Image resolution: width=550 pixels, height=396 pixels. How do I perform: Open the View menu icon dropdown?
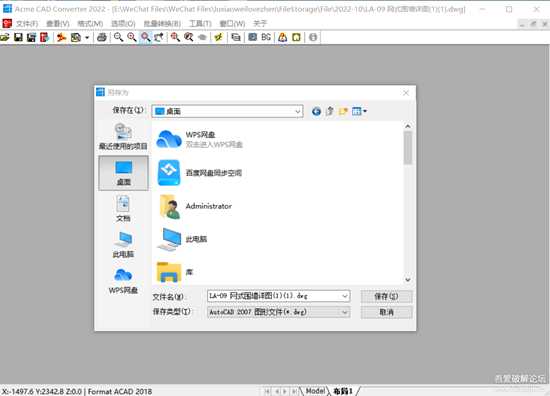(x=359, y=111)
